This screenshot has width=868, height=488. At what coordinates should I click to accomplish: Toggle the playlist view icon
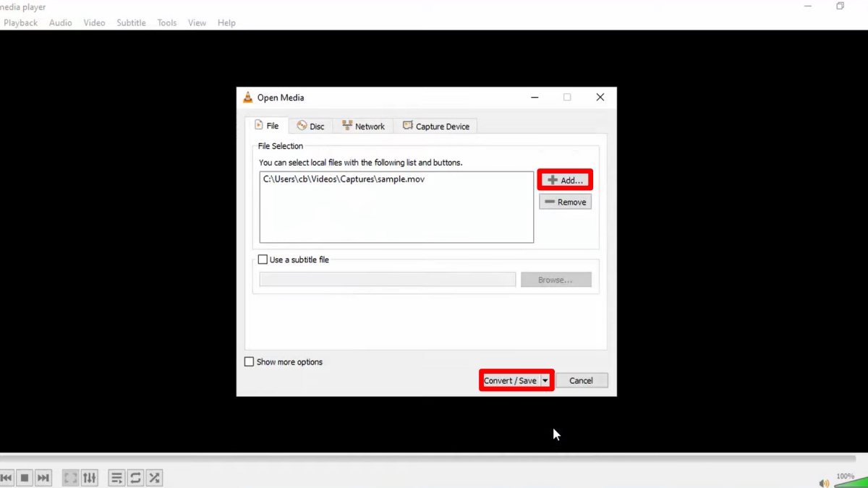(x=116, y=478)
